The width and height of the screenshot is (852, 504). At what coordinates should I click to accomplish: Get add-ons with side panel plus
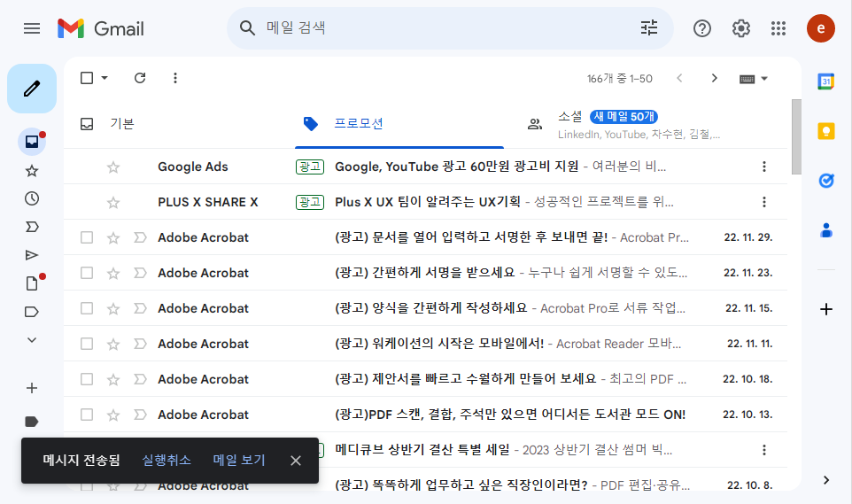[826, 309]
